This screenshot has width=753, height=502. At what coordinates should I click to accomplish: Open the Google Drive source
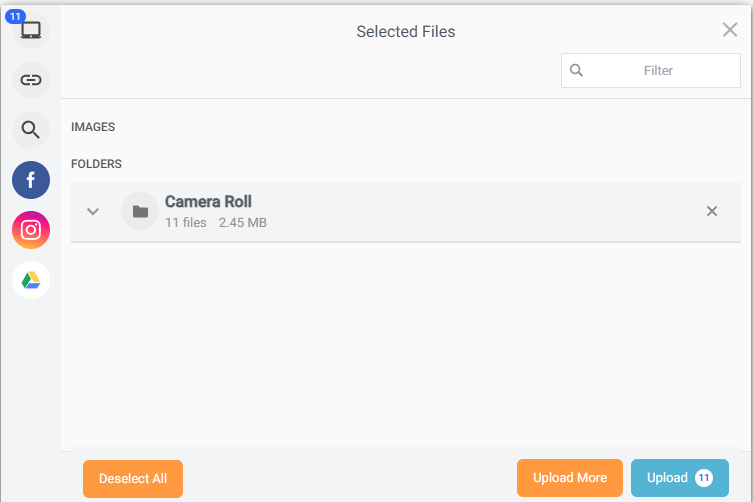point(31,280)
